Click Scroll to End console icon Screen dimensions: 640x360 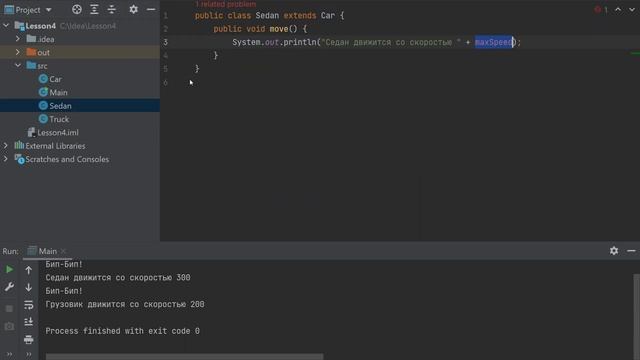tap(29, 322)
